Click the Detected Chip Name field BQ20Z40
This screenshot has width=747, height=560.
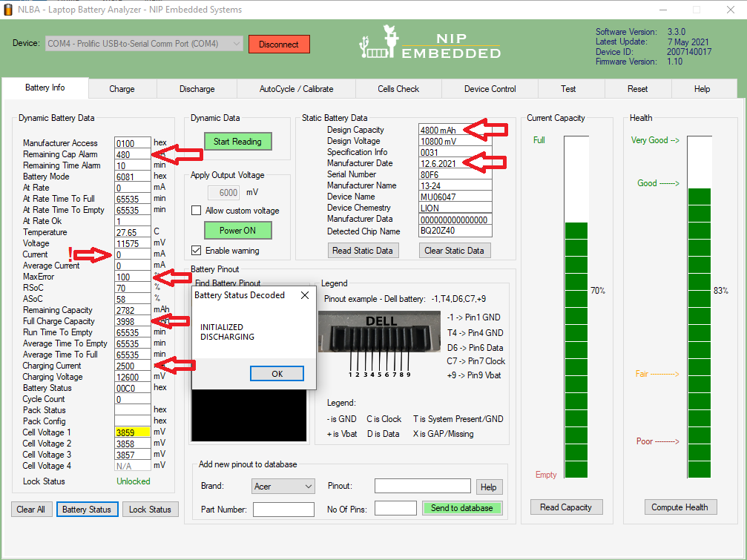pos(455,231)
